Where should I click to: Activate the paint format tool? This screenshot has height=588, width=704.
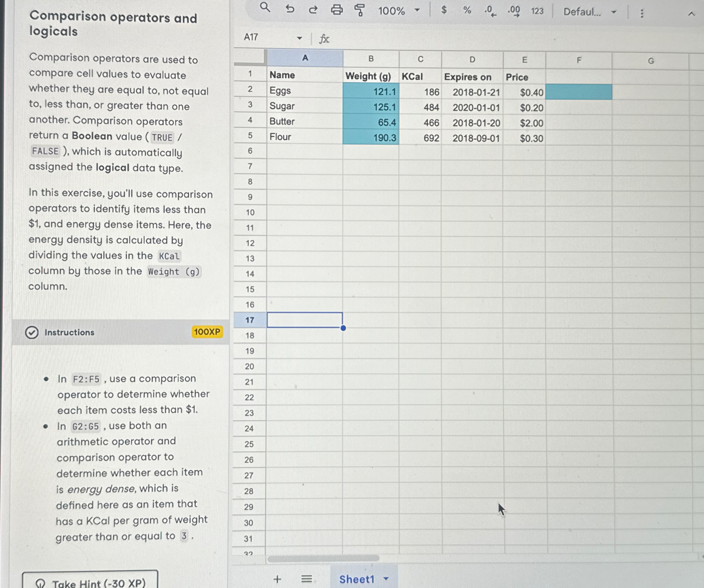click(x=360, y=10)
